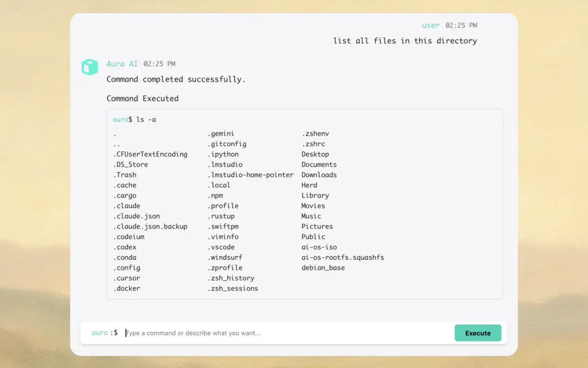
Task: Click the .gitconfig entry in the output
Action: click(x=227, y=144)
